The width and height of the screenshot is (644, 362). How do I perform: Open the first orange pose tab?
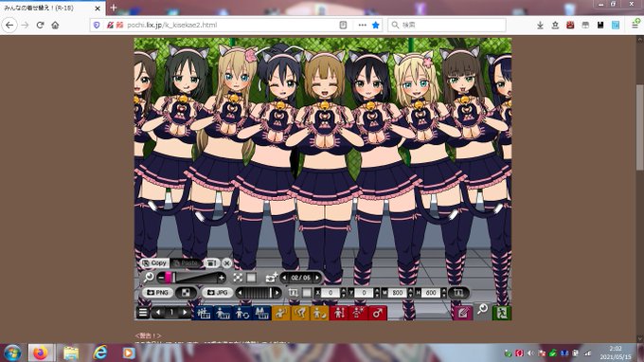pyautogui.click(x=281, y=313)
